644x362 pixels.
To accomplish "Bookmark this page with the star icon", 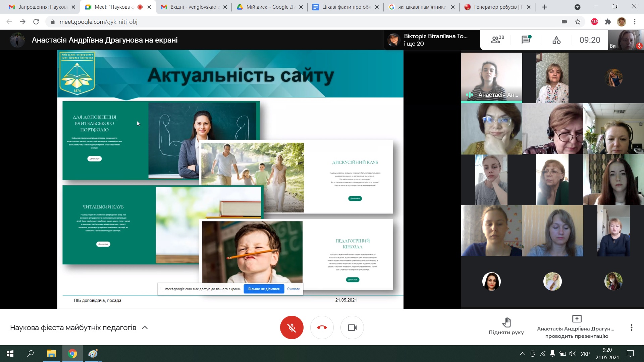I will [578, 21].
